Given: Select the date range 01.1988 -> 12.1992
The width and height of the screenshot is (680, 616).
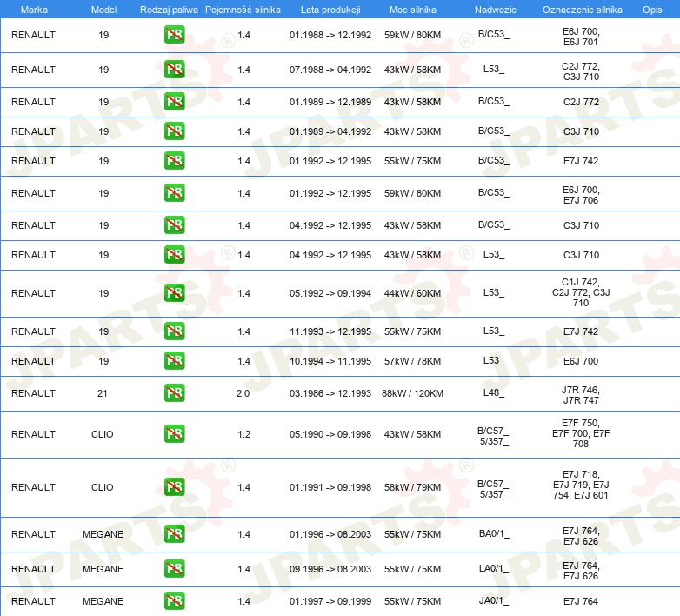Looking at the screenshot, I should tap(330, 35).
